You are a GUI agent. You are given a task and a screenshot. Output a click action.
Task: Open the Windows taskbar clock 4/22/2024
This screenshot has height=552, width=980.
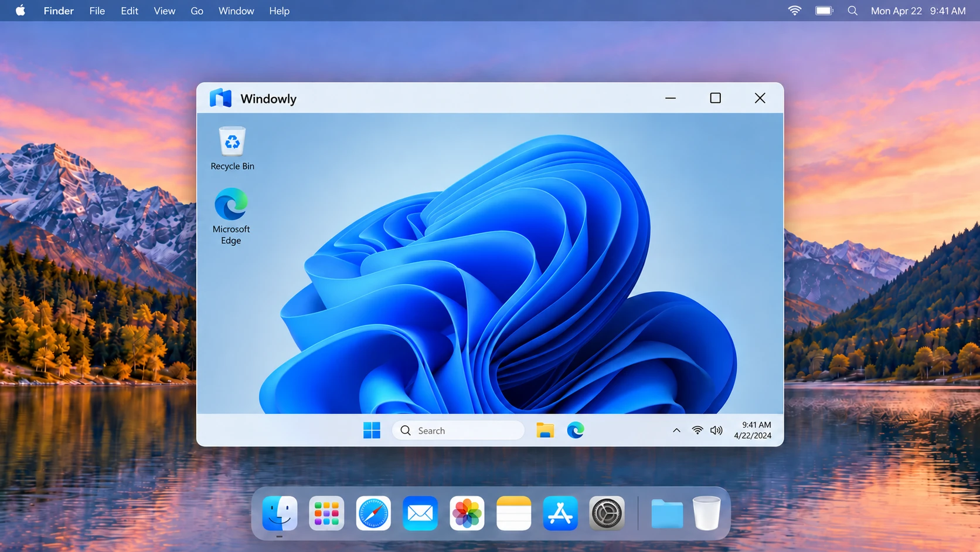(x=753, y=430)
